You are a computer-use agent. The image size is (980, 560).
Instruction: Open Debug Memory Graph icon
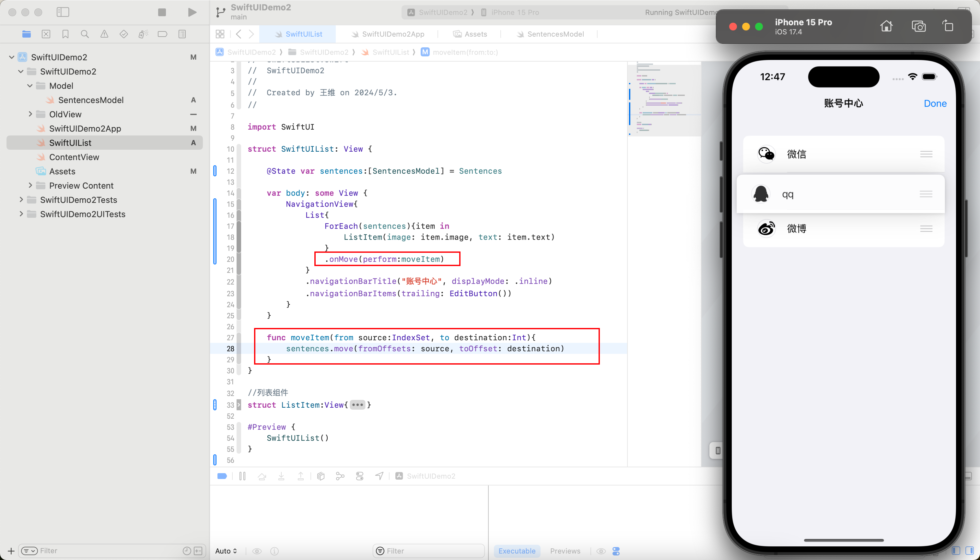click(340, 476)
